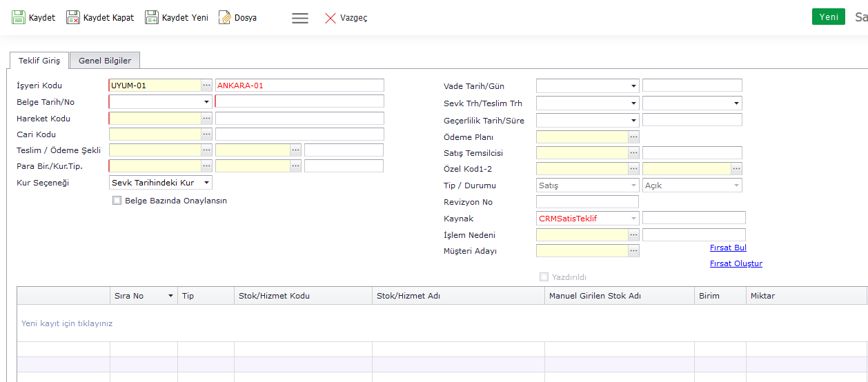Toggle Belge Bazında Onaylansın checkbox
868x382 pixels.
point(117,201)
